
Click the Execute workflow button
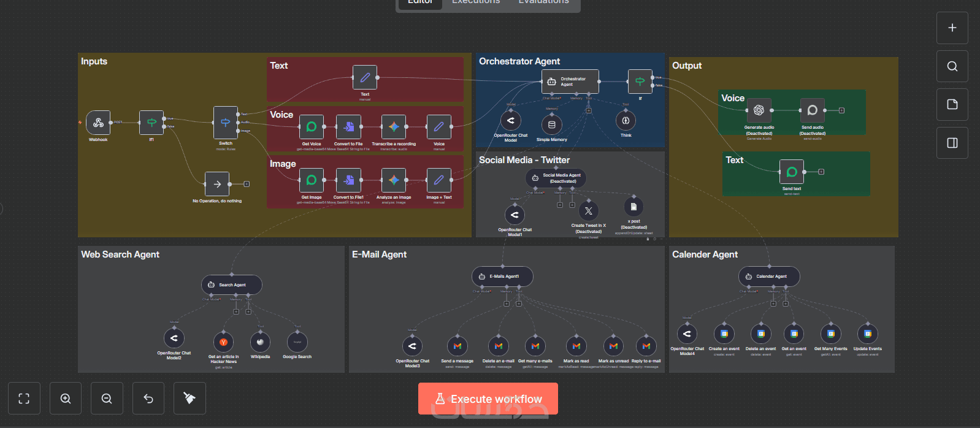[488, 399]
